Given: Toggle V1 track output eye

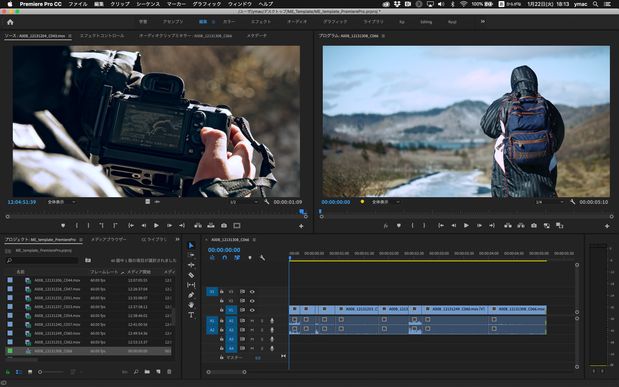Looking at the screenshot, I should coord(252,310).
